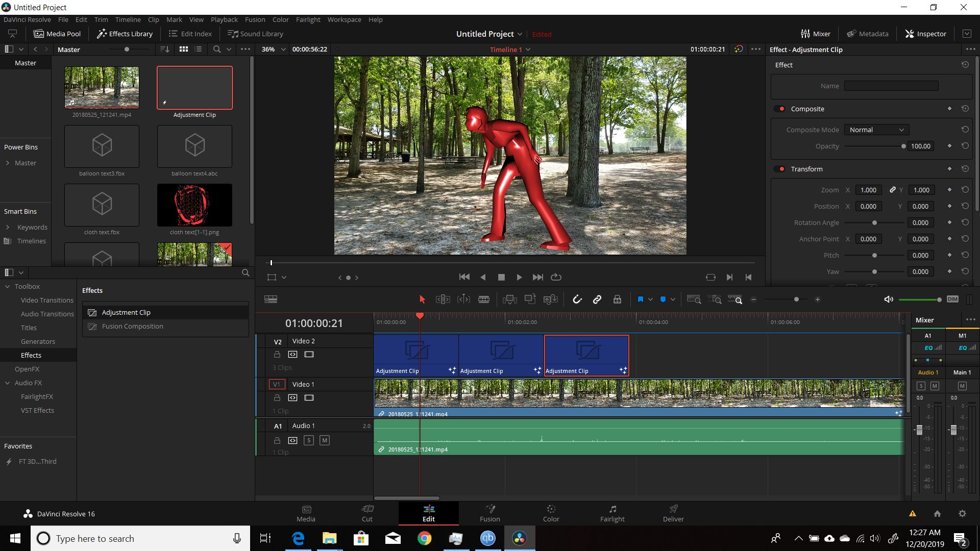
Task: Open the flag color dropdown arrow
Action: point(650,299)
